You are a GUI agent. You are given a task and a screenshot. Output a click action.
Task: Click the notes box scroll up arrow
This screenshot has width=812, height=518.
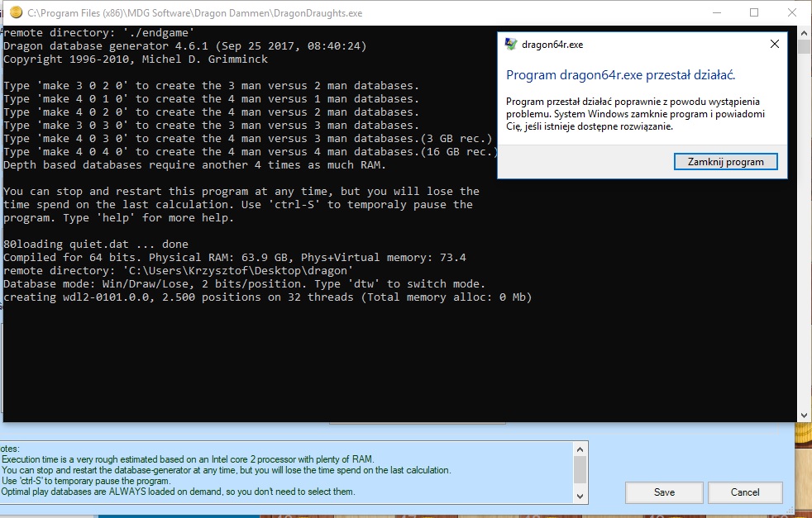tap(580, 449)
